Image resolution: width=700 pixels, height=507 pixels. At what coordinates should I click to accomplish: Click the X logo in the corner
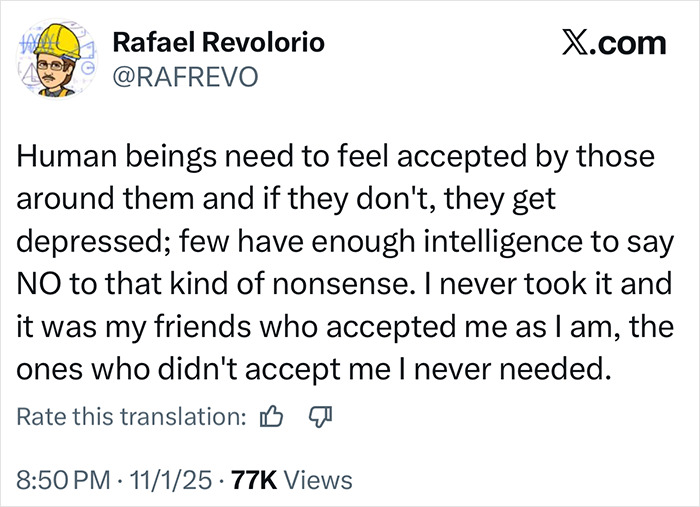[x=573, y=44]
